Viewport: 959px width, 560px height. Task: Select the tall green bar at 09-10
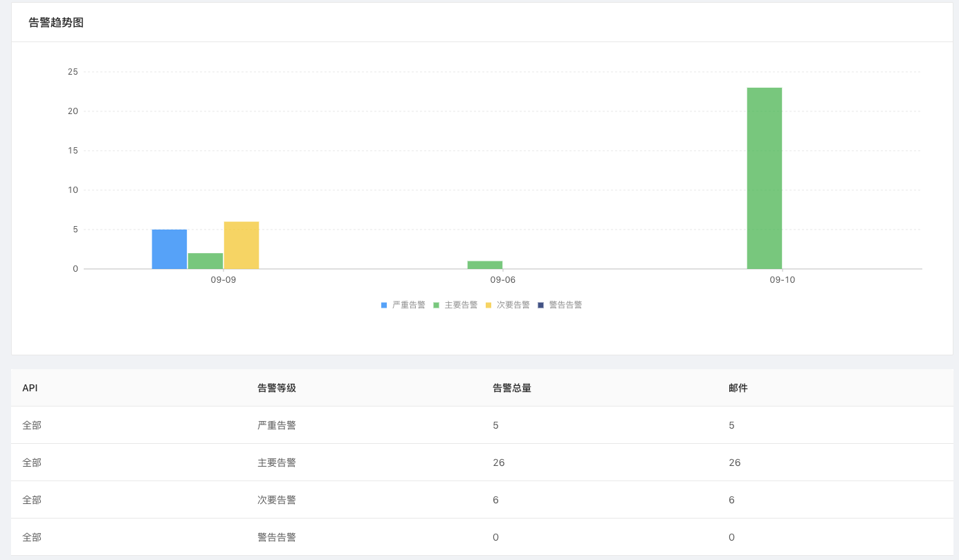pos(765,178)
